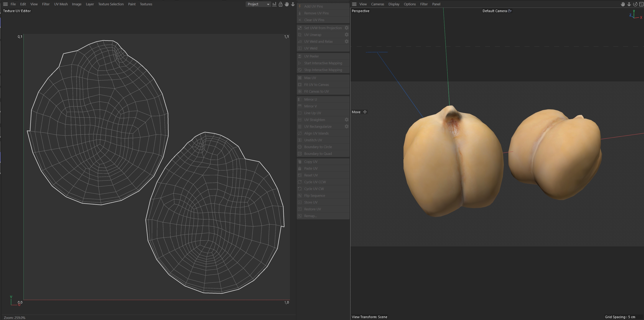
Task: Click the Mirror U command
Action: [310, 99]
